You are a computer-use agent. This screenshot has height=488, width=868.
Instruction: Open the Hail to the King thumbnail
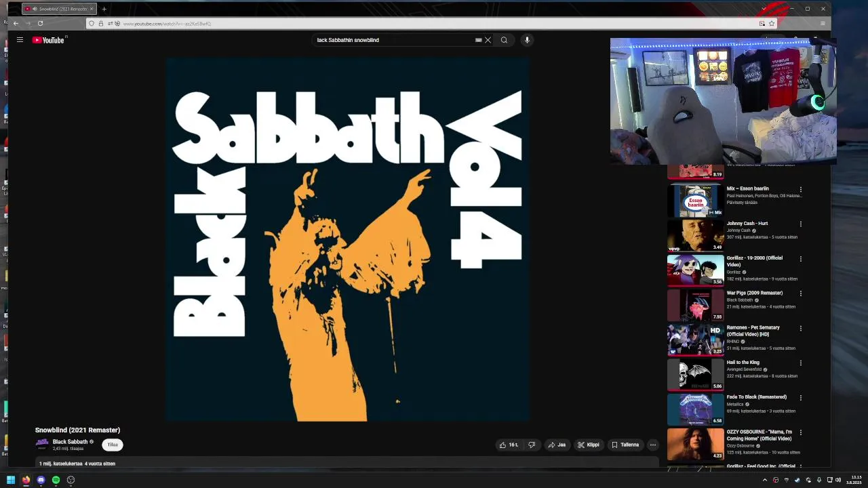695,374
